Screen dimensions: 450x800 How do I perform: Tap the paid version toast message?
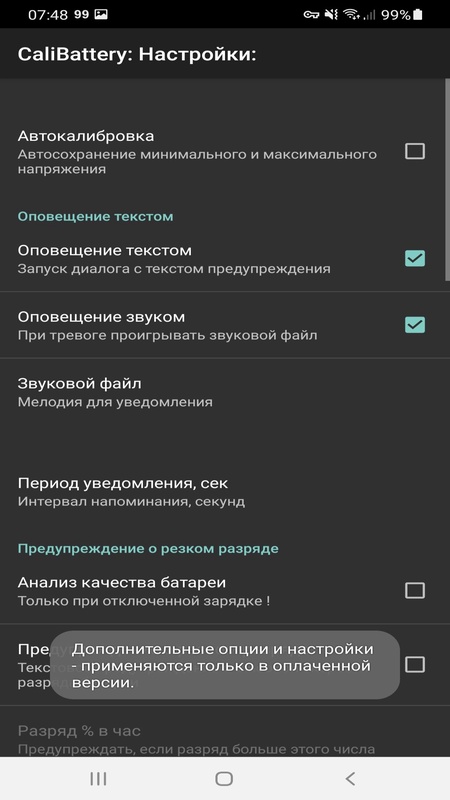click(225, 665)
